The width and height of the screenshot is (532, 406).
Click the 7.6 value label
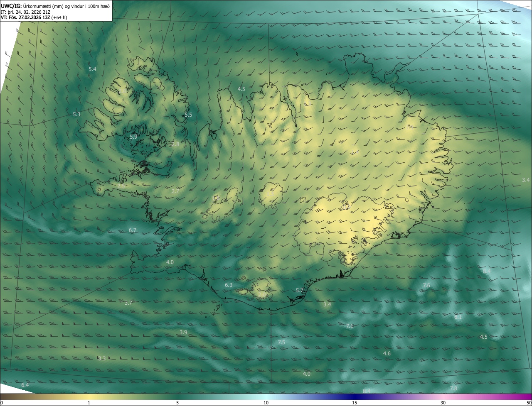click(426, 286)
